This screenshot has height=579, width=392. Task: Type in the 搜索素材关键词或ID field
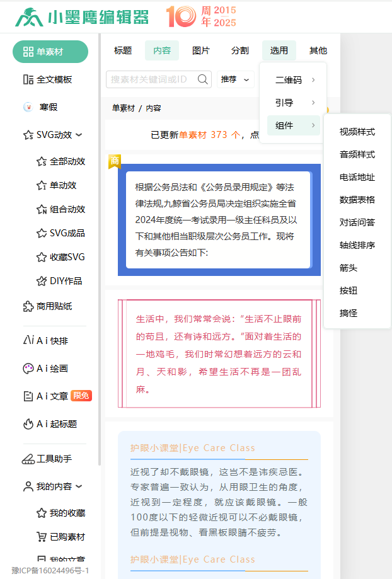click(x=151, y=79)
